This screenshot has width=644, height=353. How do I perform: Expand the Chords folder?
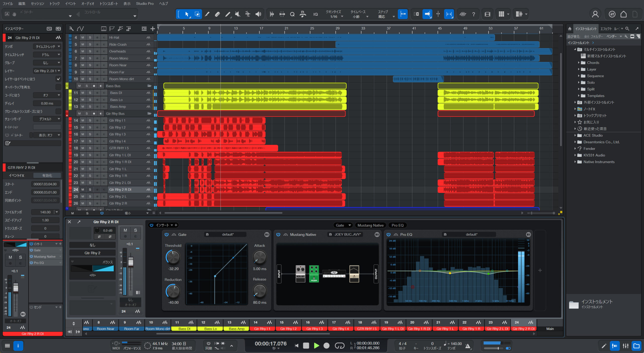tap(579, 63)
